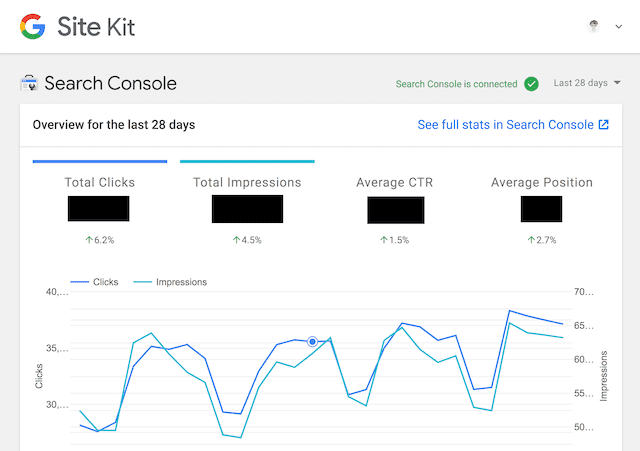
Task: Select the Average Position metric
Action: [x=541, y=183]
